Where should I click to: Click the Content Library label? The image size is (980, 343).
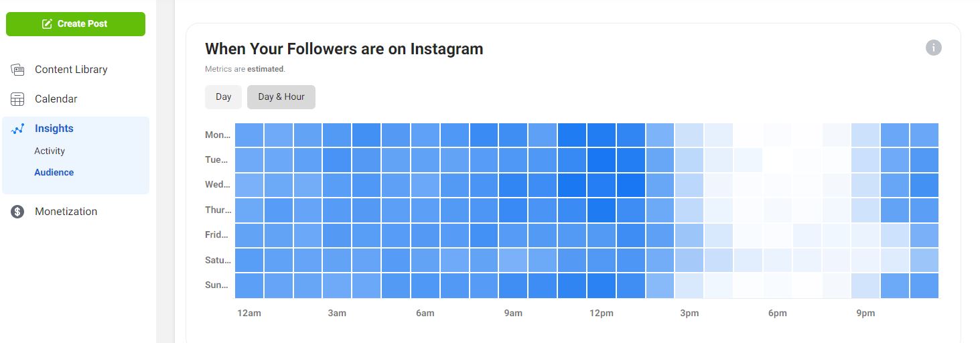tap(71, 70)
